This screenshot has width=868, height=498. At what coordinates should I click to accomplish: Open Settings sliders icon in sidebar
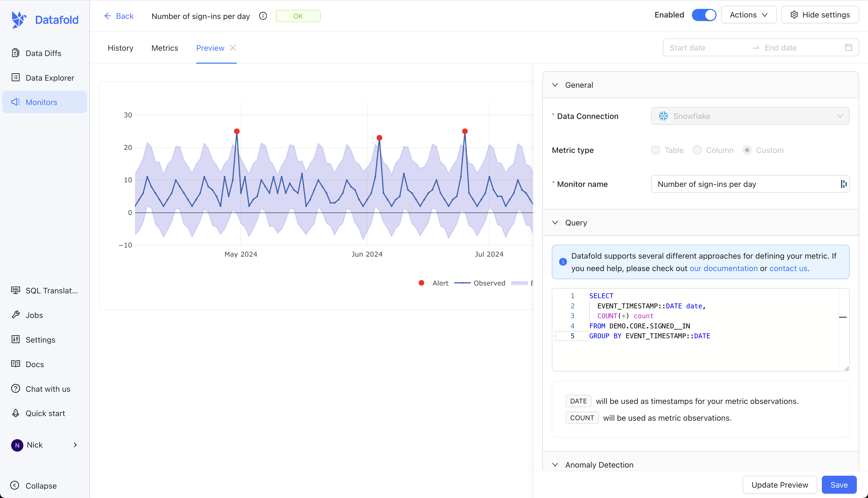point(15,340)
